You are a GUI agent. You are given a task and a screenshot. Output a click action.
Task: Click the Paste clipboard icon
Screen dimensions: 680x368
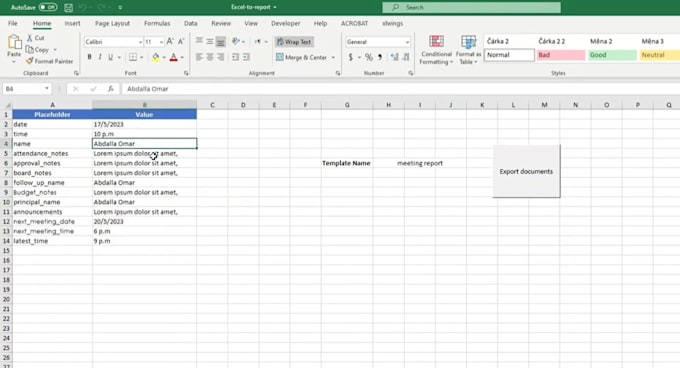(x=14, y=42)
